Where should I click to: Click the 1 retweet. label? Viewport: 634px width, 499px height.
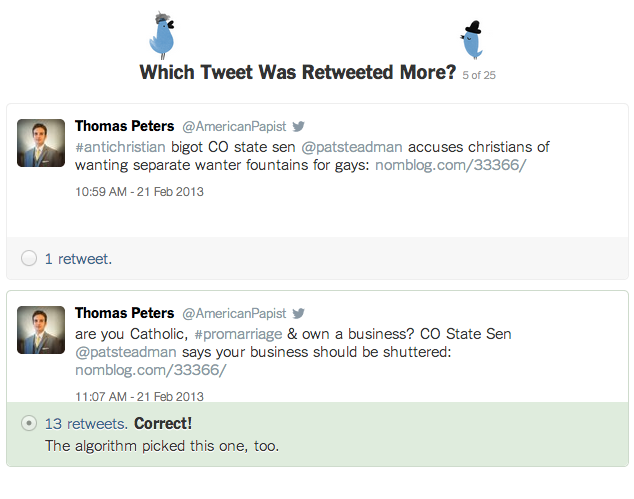[x=78, y=259]
